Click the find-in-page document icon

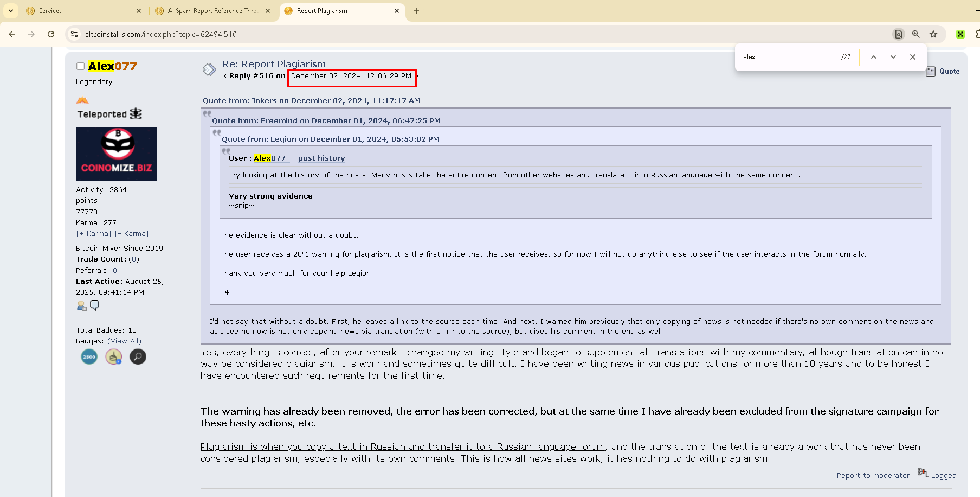coord(898,34)
